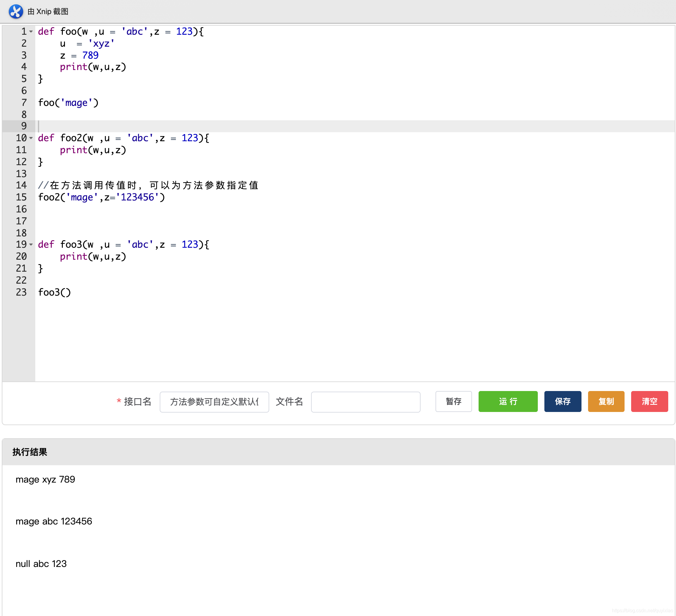Click the def foo2 definition line

tap(124, 138)
